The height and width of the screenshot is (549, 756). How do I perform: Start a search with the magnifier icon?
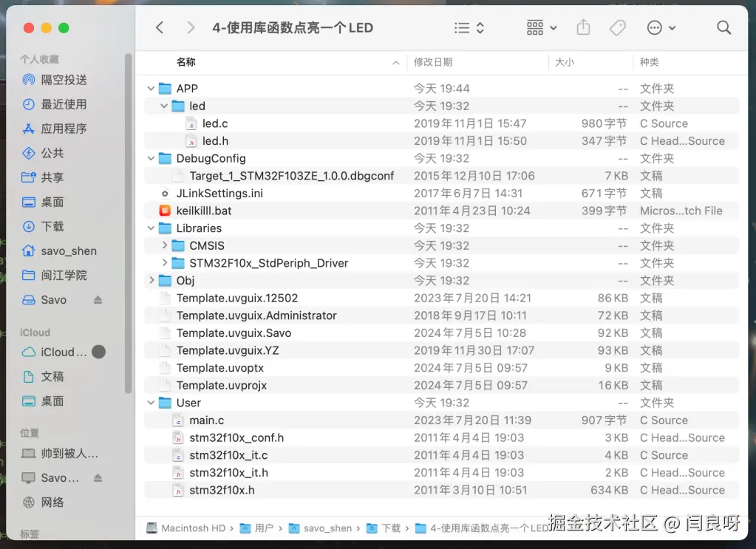pyautogui.click(x=723, y=27)
